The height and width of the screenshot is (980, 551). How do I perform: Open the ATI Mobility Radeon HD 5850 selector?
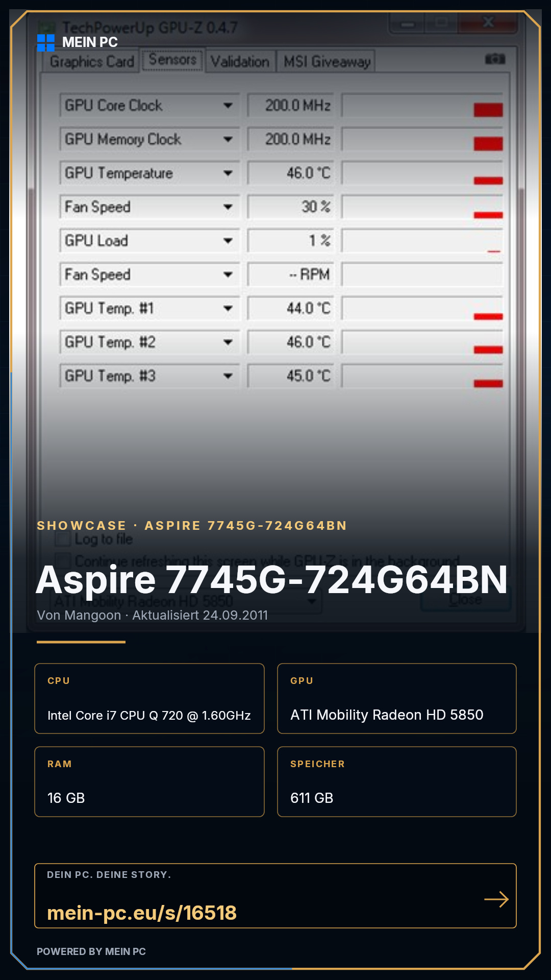click(x=186, y=601)
